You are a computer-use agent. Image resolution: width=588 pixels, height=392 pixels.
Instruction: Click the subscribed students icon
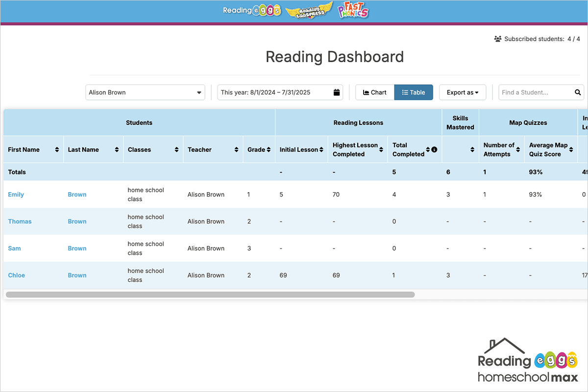point(498,38)
